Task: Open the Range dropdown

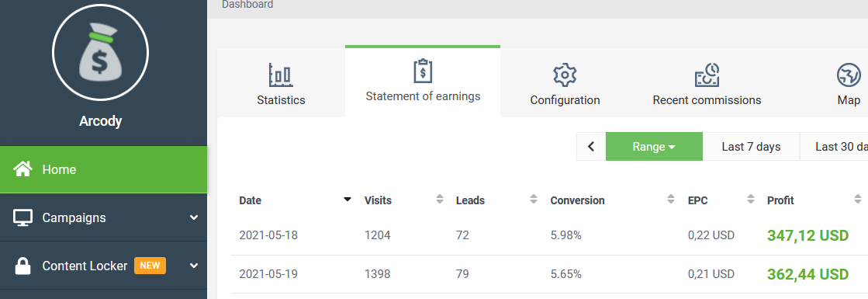Action: pos(655,147)
